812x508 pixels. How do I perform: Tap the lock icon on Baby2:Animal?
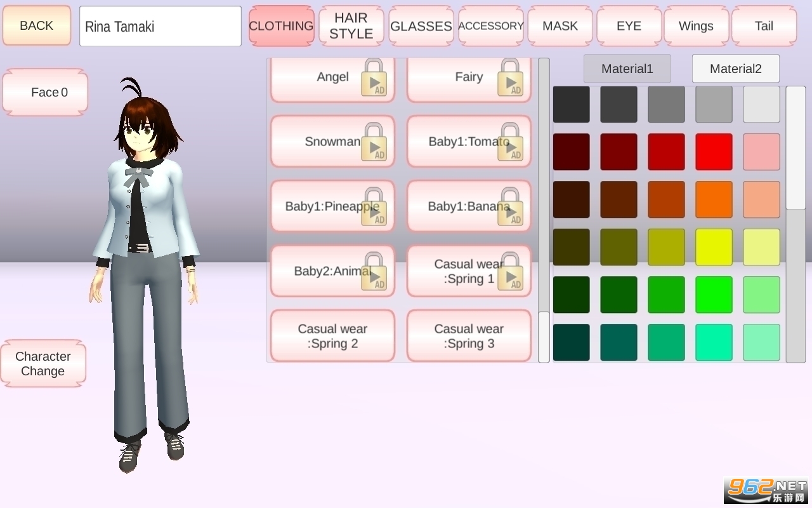374,273
